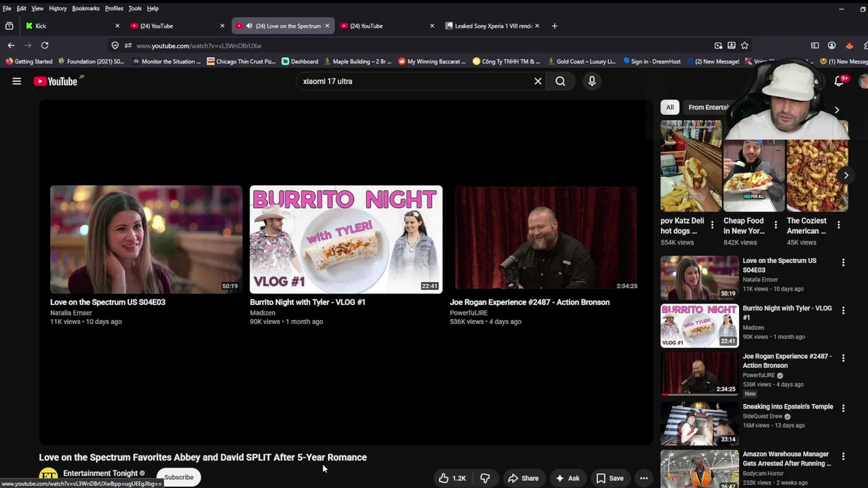Open options for sidebar Joe Rogan Experience #2487
Viewport: 868px width, 488px height.
[843, 358]
